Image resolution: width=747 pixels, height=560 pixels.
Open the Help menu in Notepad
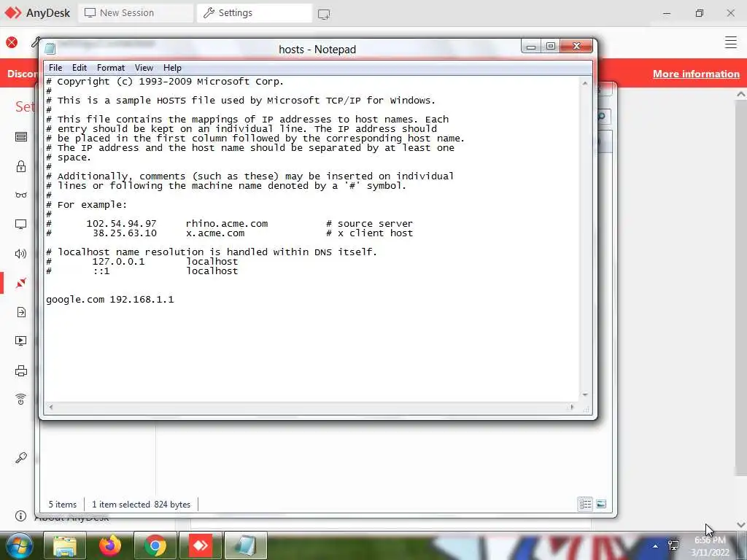click(172, 68)
